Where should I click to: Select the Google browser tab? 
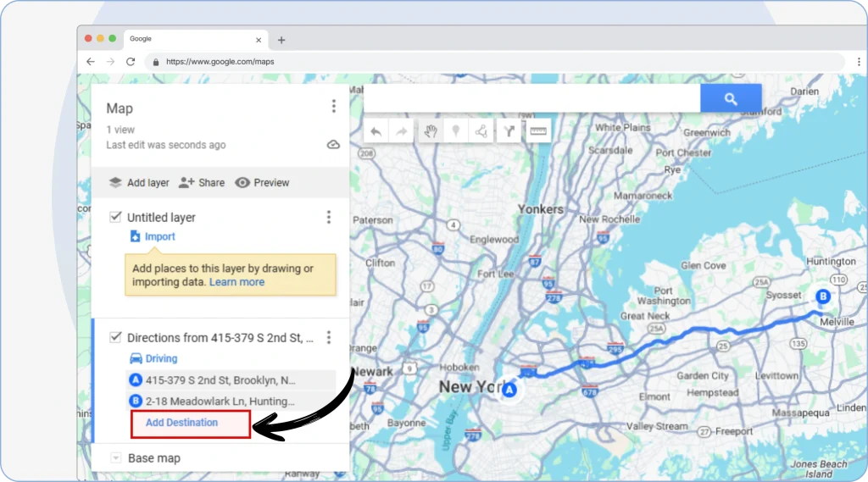[196, 39]
